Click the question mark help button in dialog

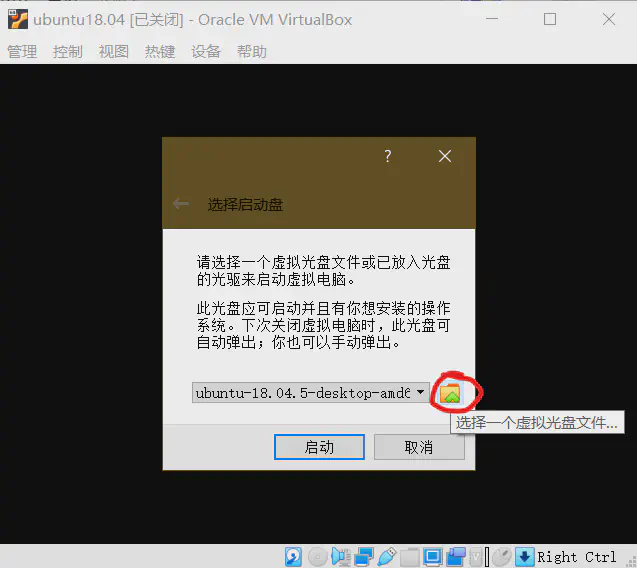(387, 156)
